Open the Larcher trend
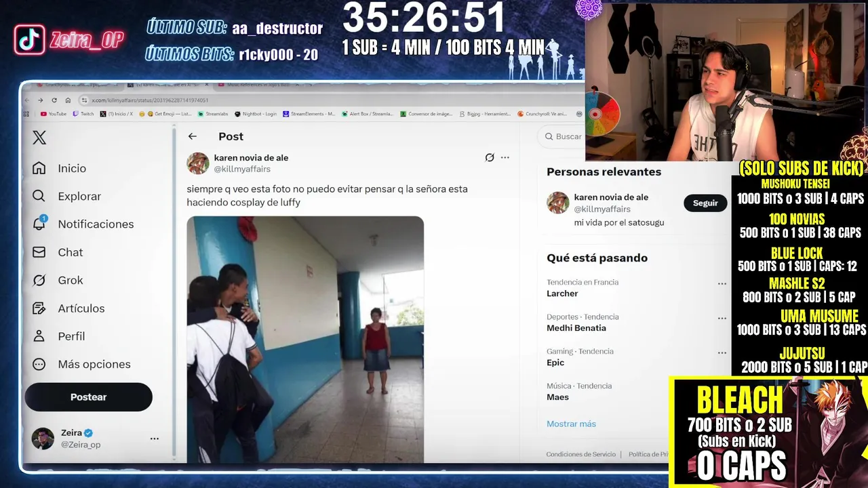Image resolution: width=868 pixels, height=488 pixels. click(562, 293)
